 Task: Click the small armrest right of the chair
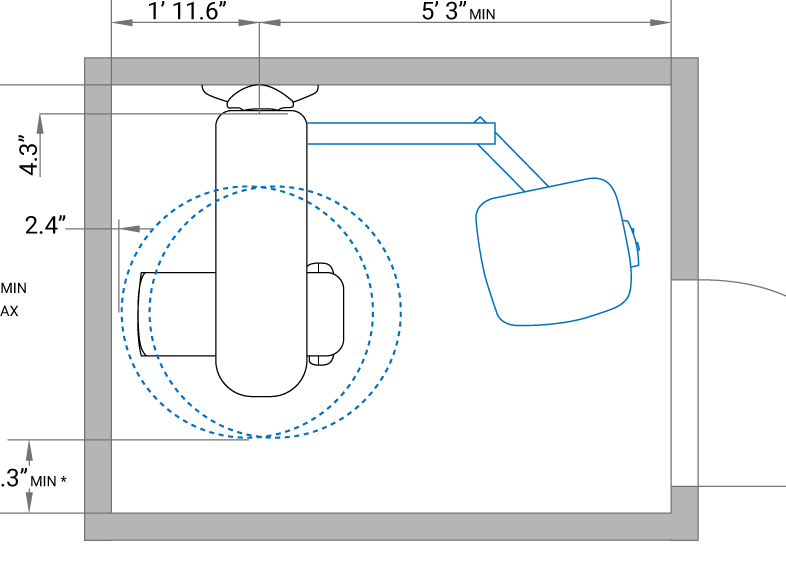(325, 312)
